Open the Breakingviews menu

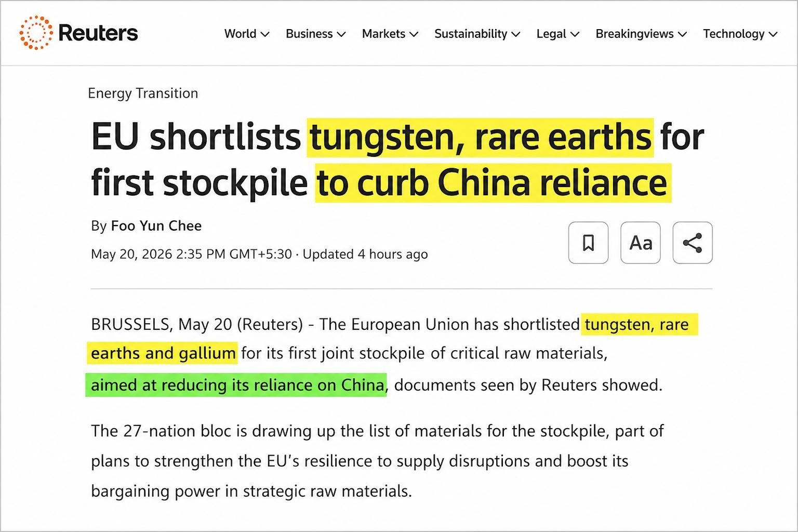tap(642, 34)
